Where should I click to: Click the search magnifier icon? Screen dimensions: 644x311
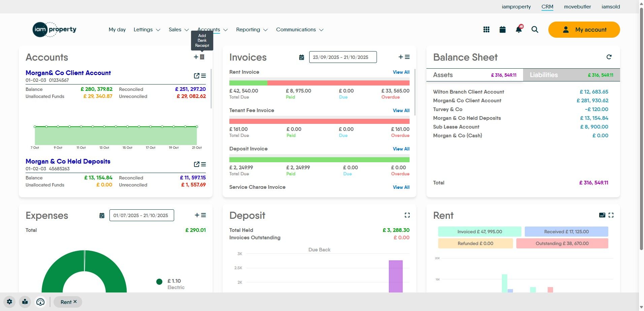coord(535,30)
